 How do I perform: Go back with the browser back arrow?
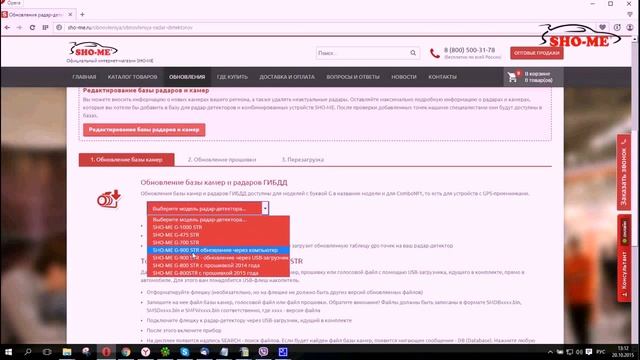[x=7, y=27]
